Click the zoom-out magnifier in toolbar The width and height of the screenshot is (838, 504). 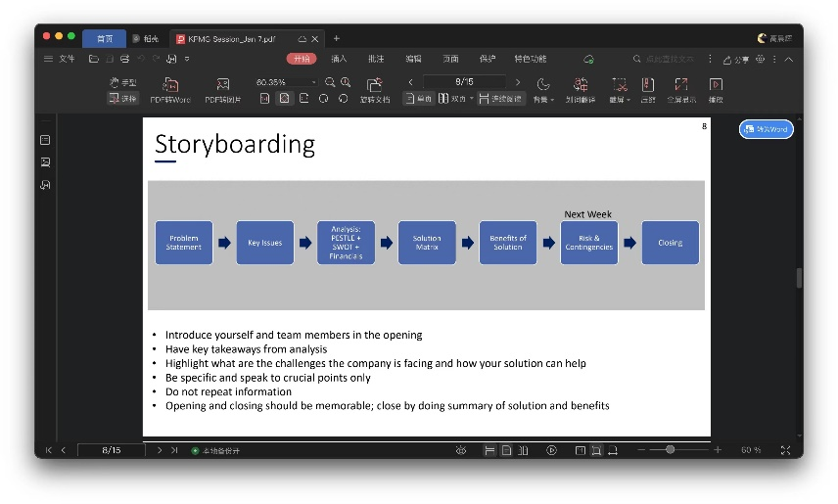click(x=330, y=82)
